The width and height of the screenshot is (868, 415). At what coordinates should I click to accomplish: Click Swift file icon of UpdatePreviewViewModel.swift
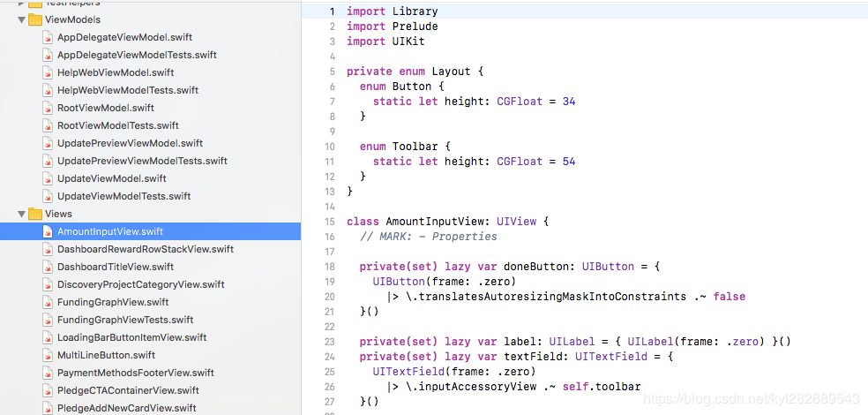[x=49, y=144]
